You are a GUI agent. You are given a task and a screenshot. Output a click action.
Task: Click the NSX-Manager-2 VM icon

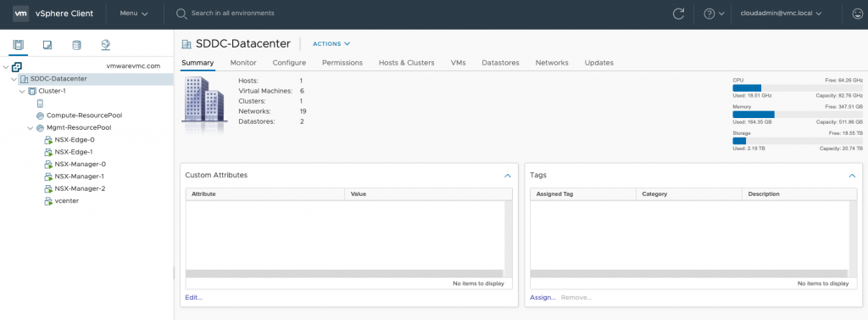pyautogui.click(x=47, y=188)
